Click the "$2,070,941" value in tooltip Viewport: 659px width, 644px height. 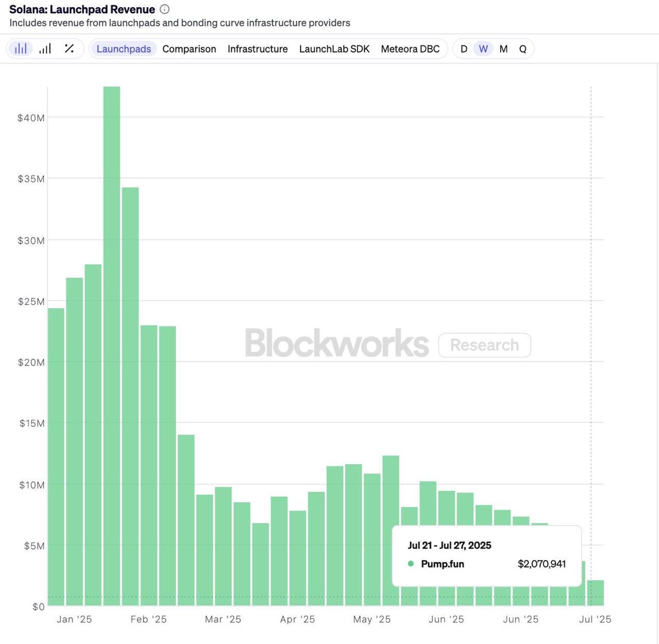[541, 564]
